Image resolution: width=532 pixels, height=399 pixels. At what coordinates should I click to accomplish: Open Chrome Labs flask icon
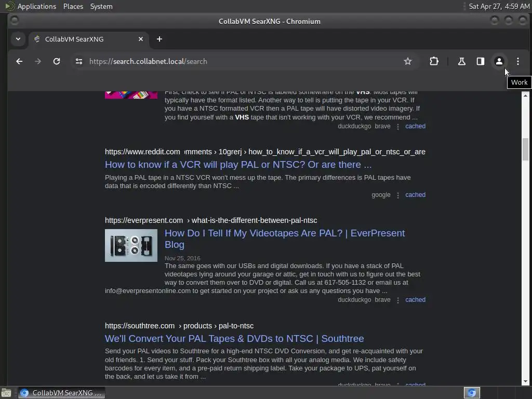click(462, 61)
